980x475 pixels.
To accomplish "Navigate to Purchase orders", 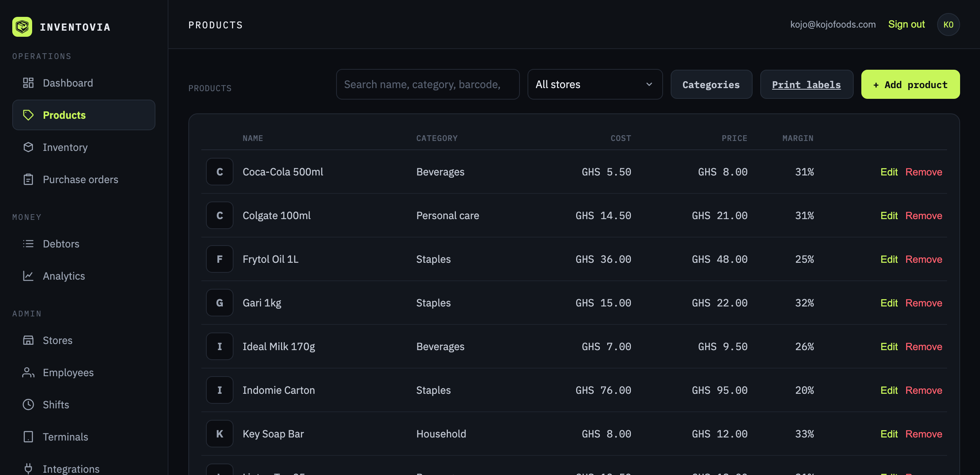I will point(84,179).
